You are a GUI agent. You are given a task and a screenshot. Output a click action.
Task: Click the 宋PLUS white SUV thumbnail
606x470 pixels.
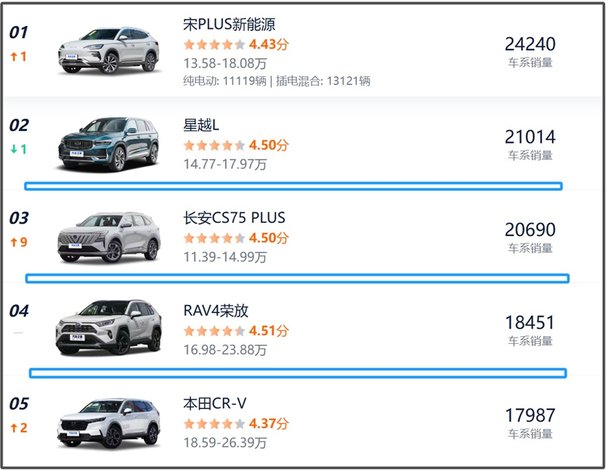click(109, 51)
